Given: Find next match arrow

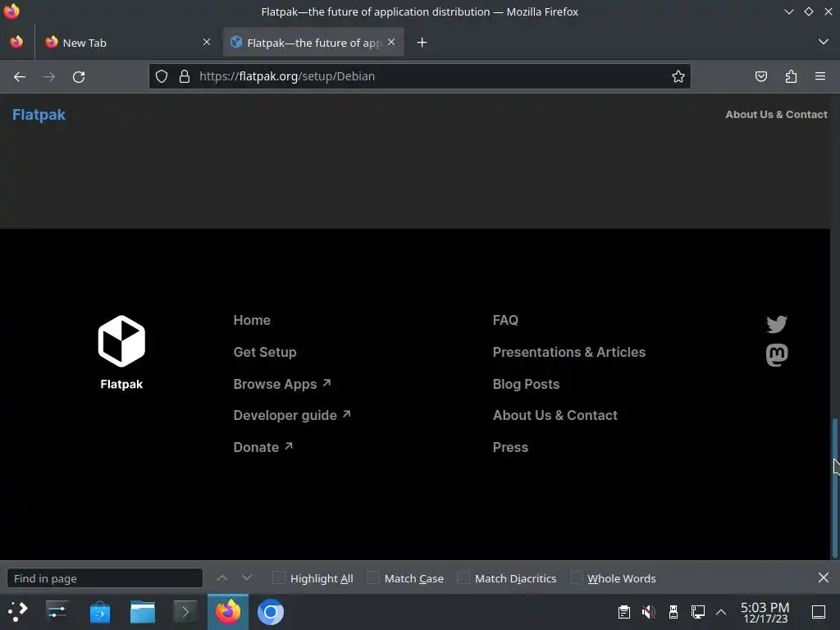Looking at the screenshot, I should coord(246,578).
